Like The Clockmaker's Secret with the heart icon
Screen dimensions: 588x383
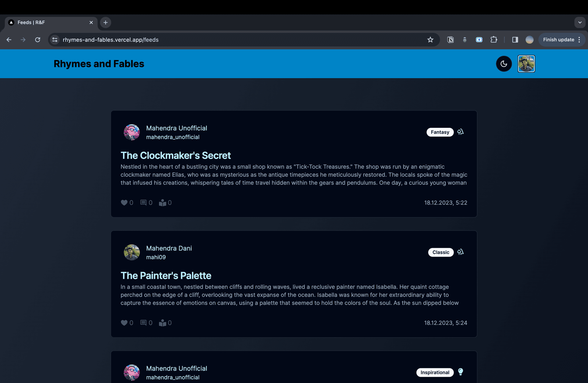(124, 203)
